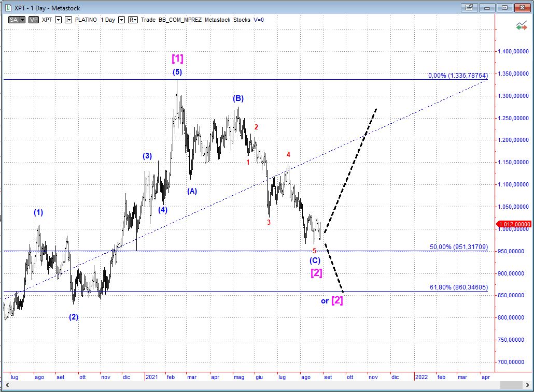Click the blue (A) wave label
Screen dimensions: 534x392
coord(192,191)
